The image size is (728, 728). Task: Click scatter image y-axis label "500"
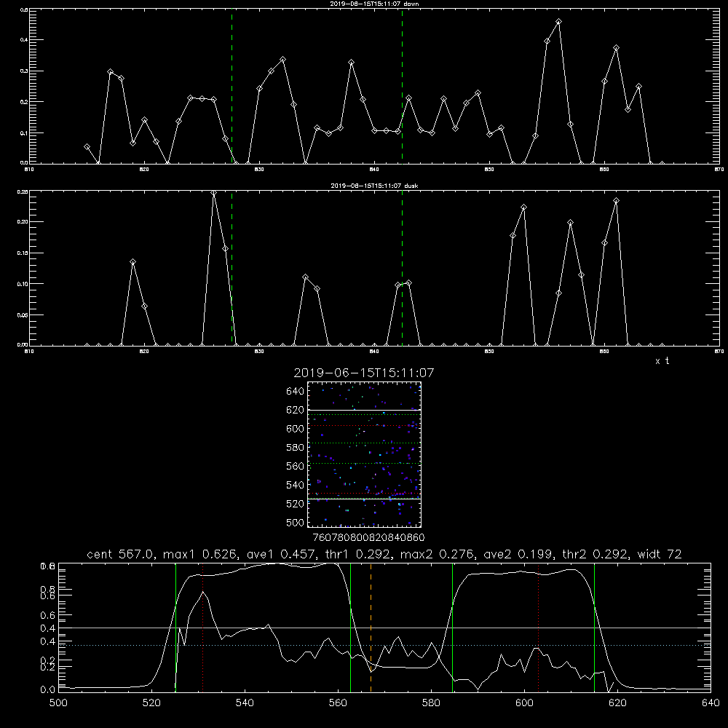[x=296, y=523]
